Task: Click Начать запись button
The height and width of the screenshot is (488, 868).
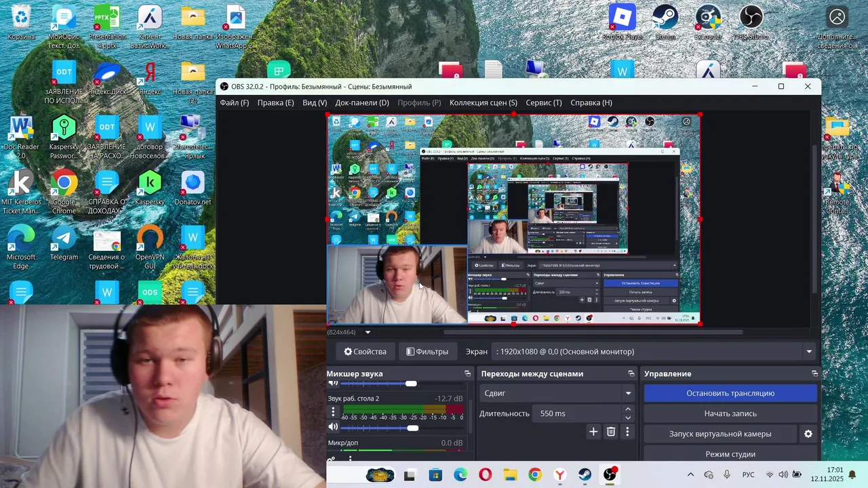Action: [730, 413]
